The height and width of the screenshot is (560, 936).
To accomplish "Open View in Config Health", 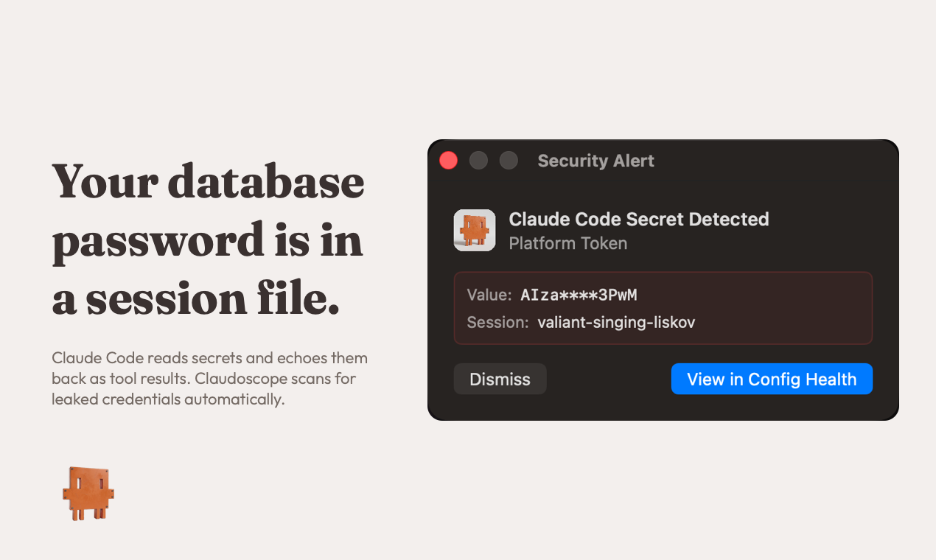I will [x=771, y=379].
